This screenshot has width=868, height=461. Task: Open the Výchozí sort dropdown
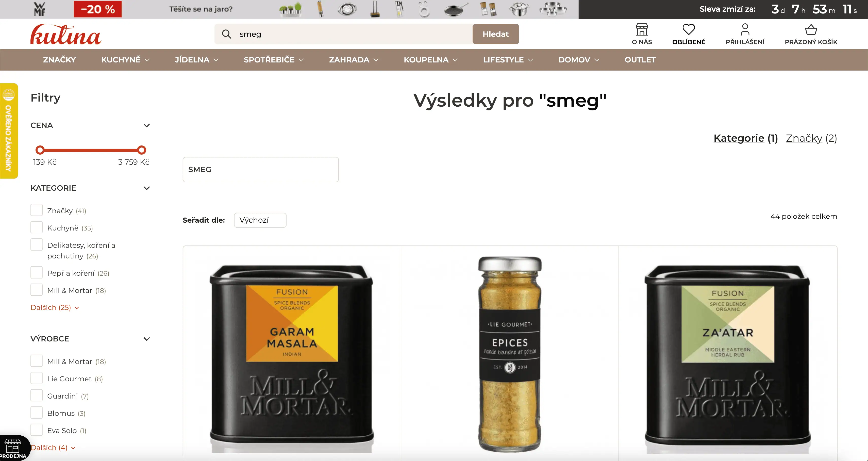(x=260, y=220)
